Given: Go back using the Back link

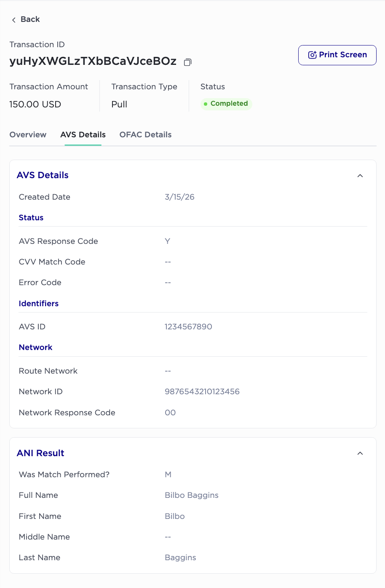Looking at the screenshot, I should pos(26,19).
